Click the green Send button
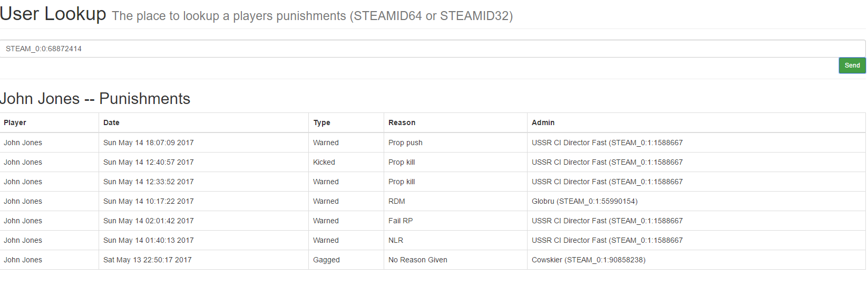868x303 pixels. tap(852, 65)
